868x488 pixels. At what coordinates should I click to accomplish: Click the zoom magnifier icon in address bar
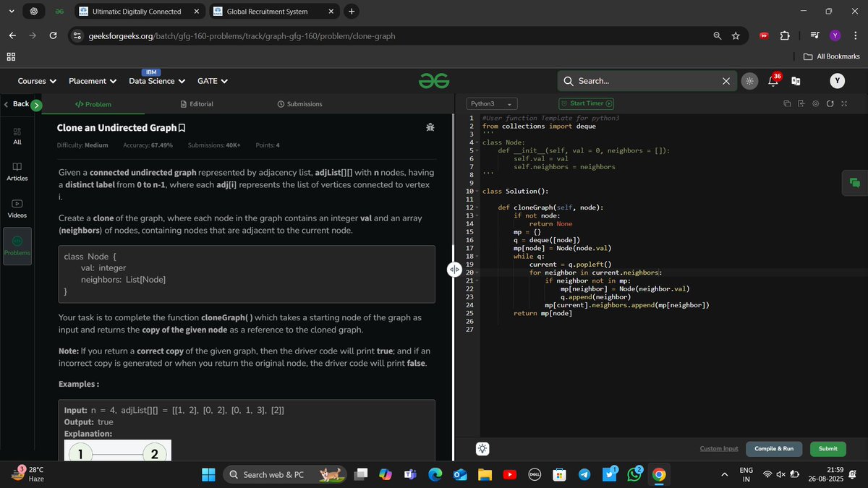(717, 35)
